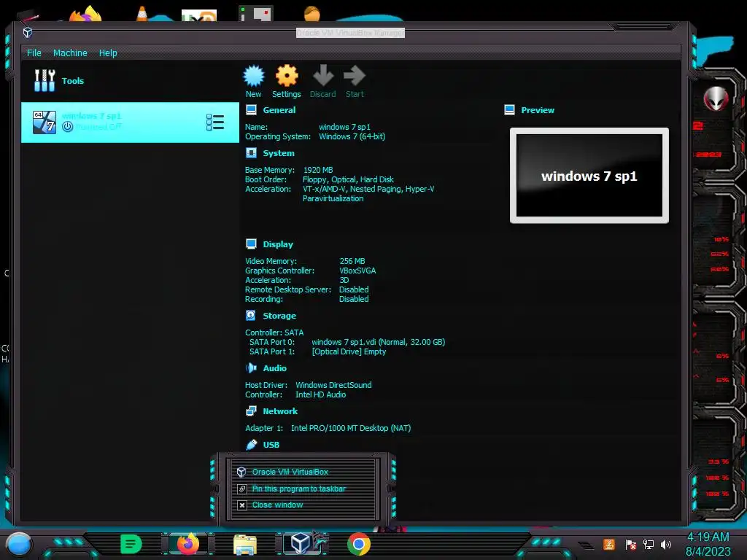This screenshot has height=560, width=747.
Task: Click the Storage section heading
Action: coord(279,315)
